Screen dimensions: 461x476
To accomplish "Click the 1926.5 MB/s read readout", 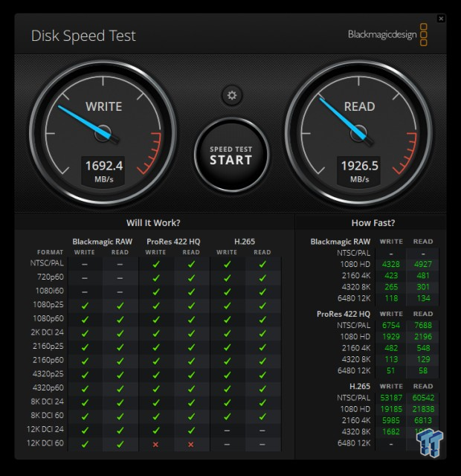I will [x=359, y=171].
